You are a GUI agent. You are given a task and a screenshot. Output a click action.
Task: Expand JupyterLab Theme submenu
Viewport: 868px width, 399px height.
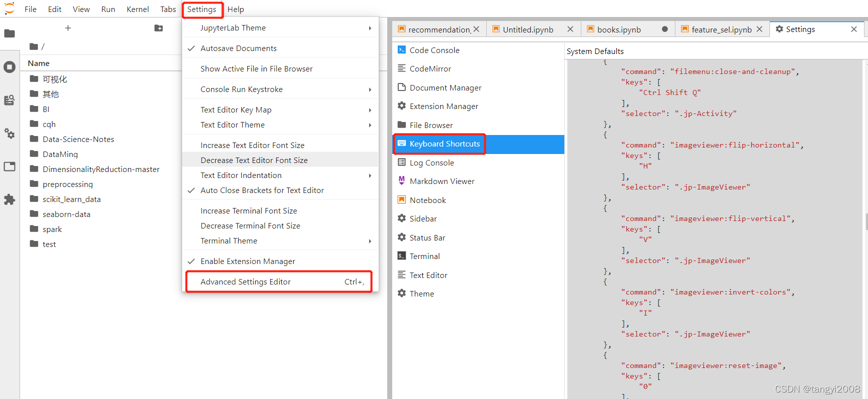280,27
